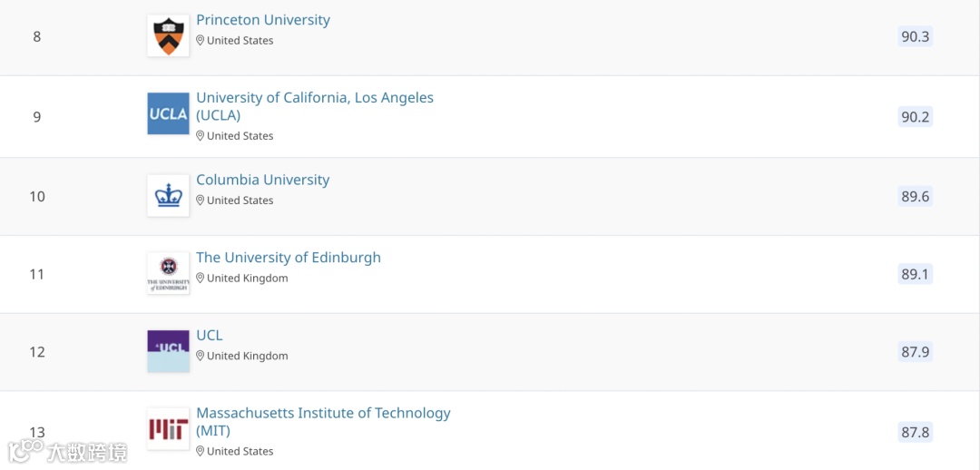Screen dimensions: 980x470
Task: Select the 87.8 score for MIT
Action: click(915, 432)
